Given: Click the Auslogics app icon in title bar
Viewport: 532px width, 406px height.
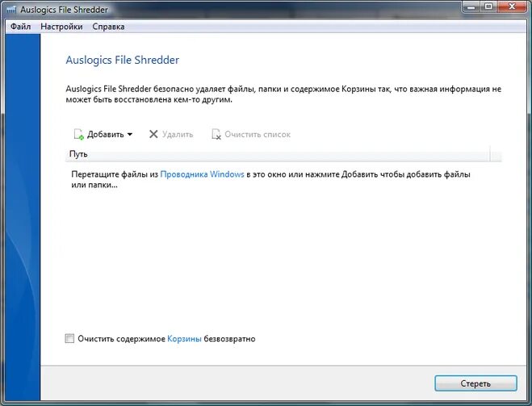Looking at the screenshot, I should (x=11, y=10).
